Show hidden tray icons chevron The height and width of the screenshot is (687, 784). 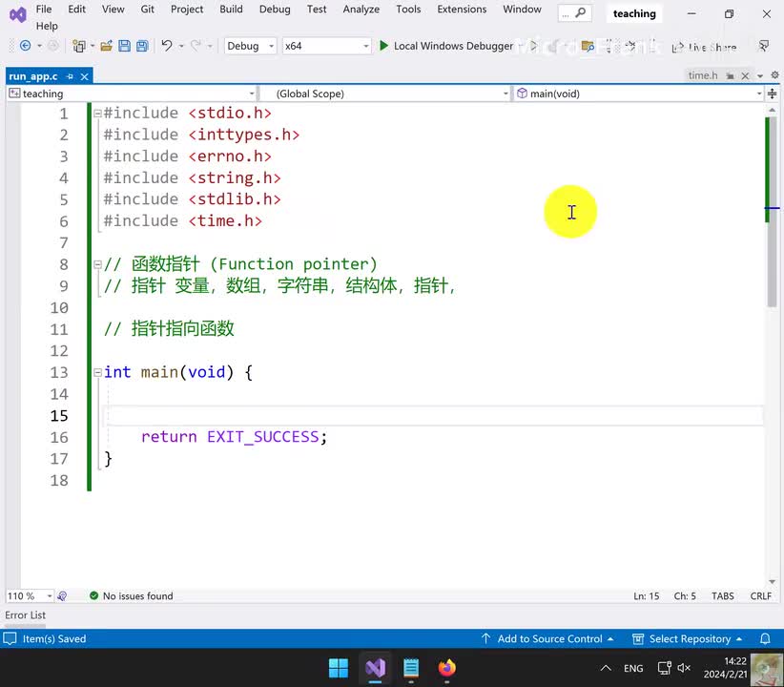tap(606, 668)
